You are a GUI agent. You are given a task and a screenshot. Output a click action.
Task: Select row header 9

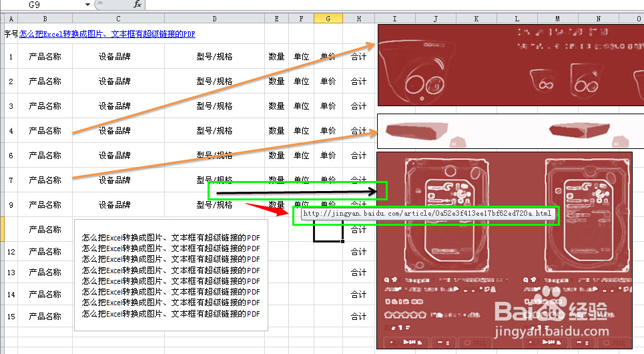click(x=11, y=204)
